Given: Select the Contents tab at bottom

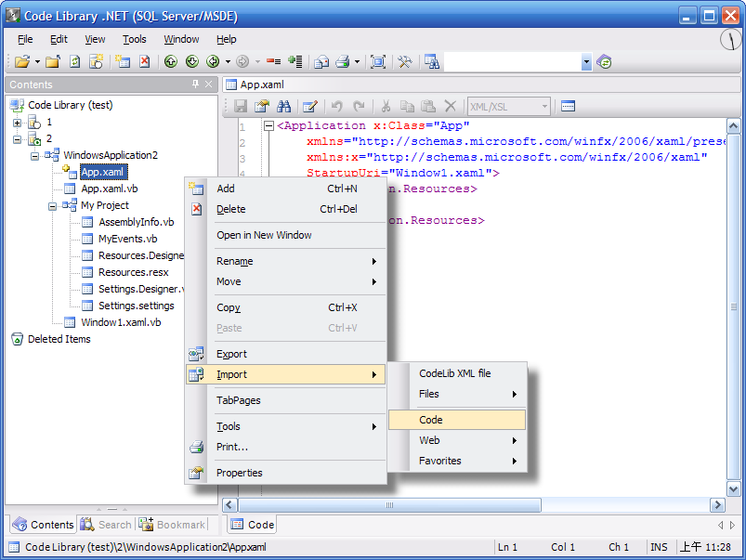Looking at the screenshot, I should [x=43, y=525].
